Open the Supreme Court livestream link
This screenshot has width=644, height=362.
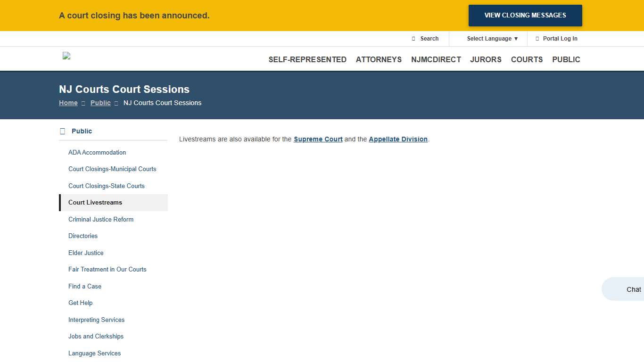318,139
